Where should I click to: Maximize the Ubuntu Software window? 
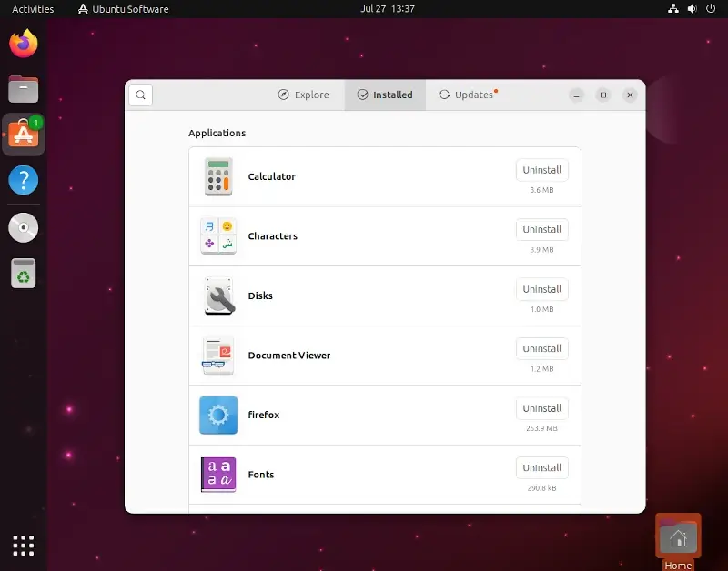pyautogui.click(x=603, y=95)
